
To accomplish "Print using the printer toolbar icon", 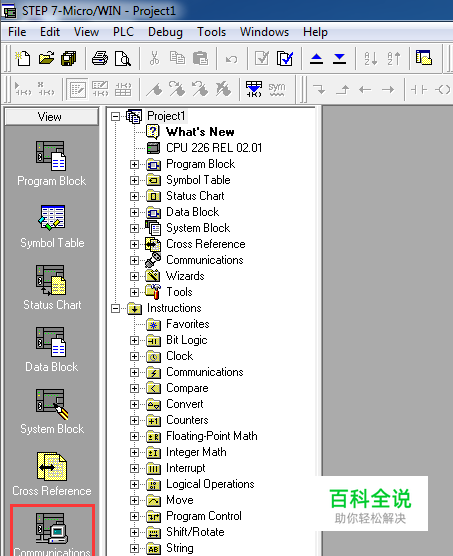I will pyautogui.click(x=100, y=58).
